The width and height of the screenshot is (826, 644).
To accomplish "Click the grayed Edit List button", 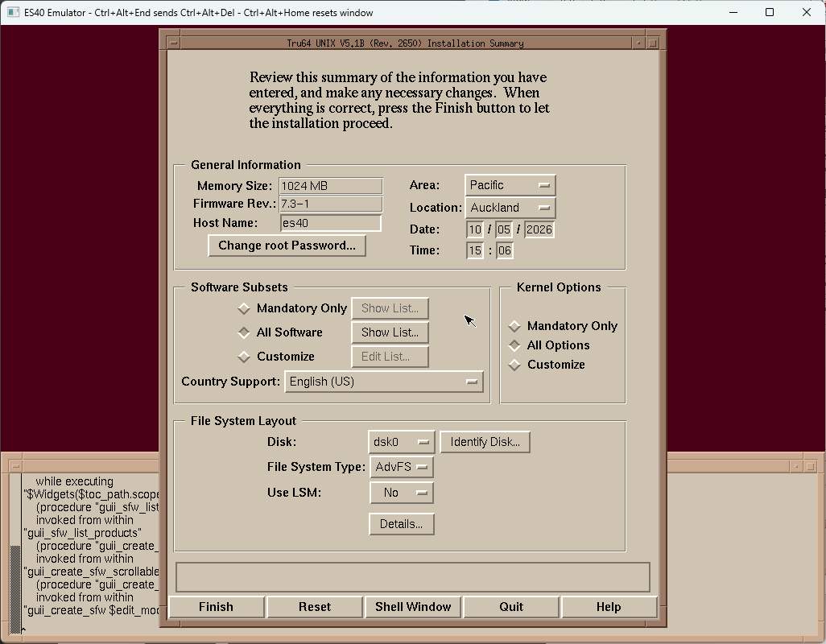I will [390, 357].
